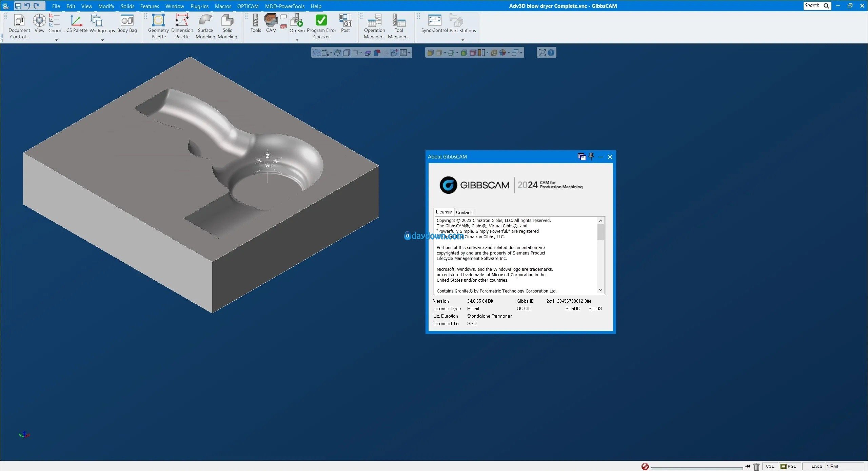
Task: Toggle the red layered slices icon
Action: tap(473, 53)
